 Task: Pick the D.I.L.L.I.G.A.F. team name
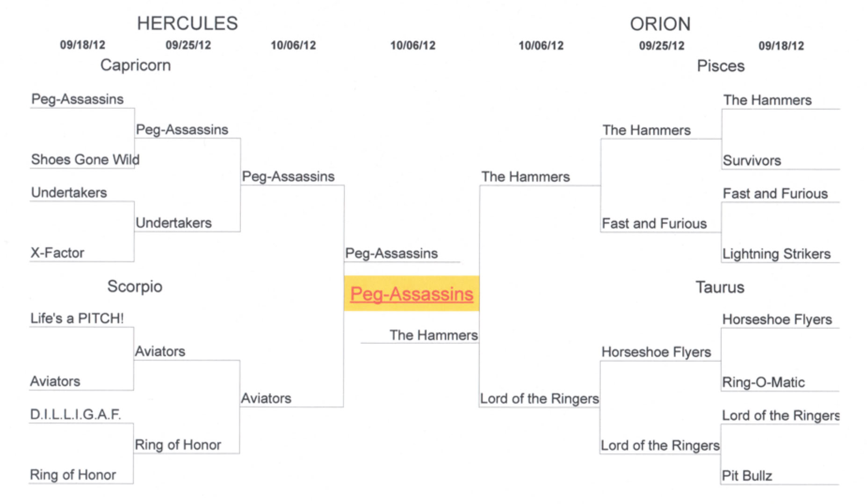[75, 414]
